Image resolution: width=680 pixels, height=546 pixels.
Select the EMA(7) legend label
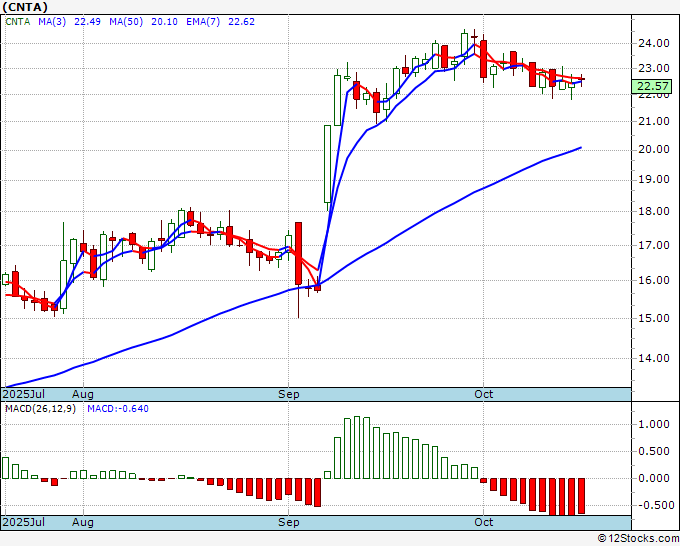(x=203, y=22)
